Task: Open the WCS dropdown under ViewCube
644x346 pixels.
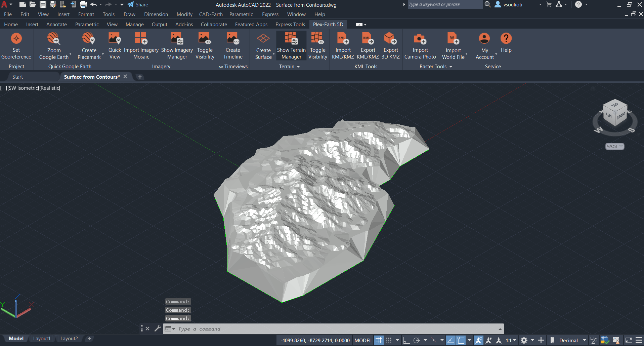Action: pyautogui.click(x=615, y=146)
